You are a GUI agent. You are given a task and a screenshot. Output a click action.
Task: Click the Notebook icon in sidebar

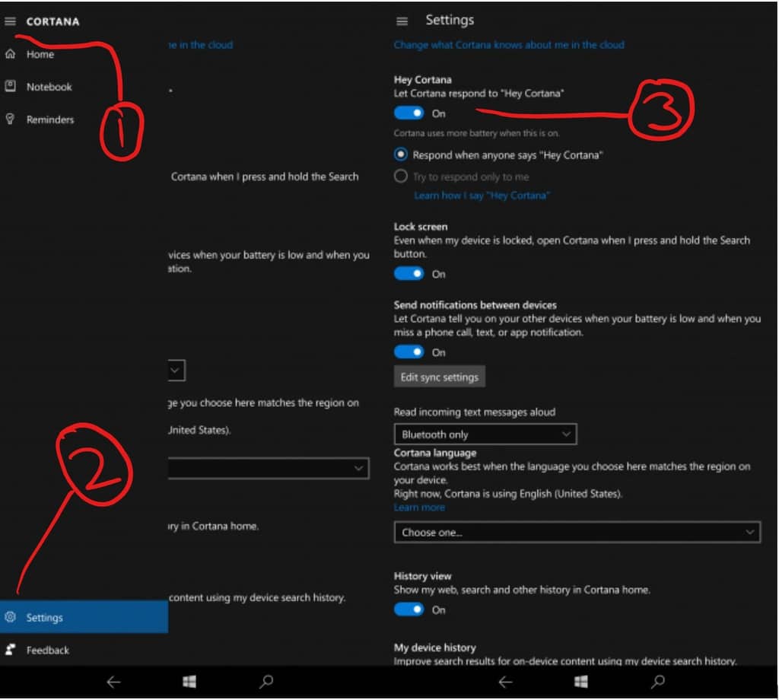coord(11,86)
